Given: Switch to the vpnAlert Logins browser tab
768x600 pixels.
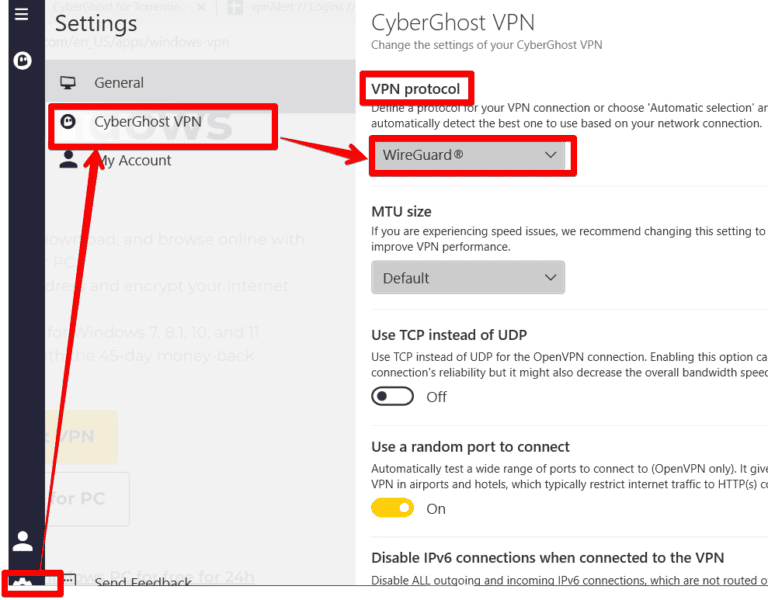Looking at the screenshot, I should (x=290, y=7).
